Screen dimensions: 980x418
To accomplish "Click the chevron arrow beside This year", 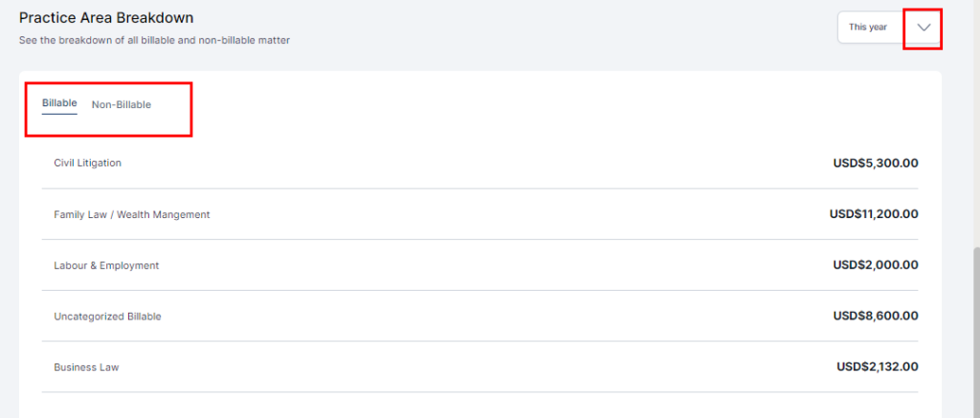I will tap(924, 28).
